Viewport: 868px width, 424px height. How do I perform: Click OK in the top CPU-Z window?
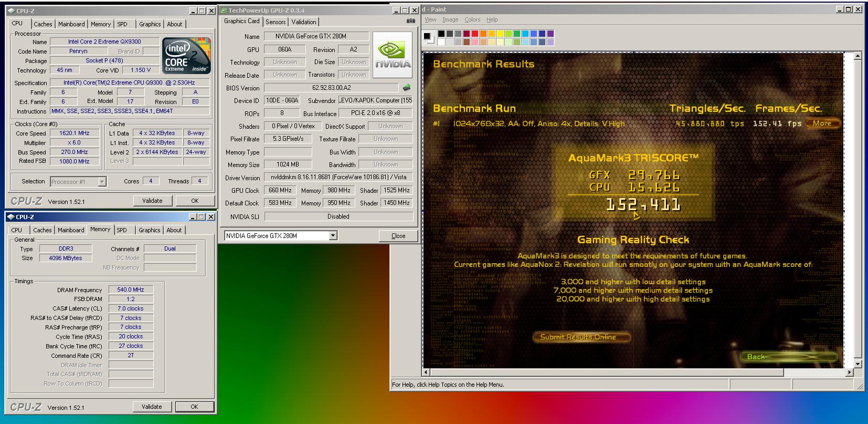(x=195, y=201)
